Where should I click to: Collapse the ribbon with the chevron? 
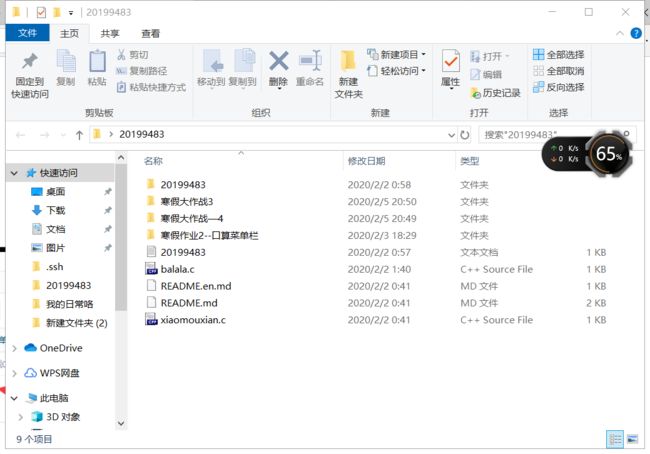pos(620,33)
